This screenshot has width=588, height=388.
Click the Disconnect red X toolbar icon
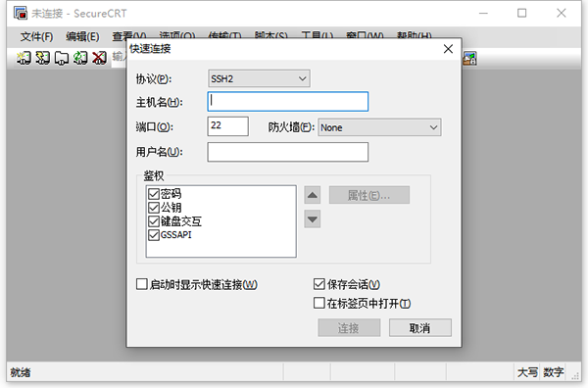pos(99,58)
